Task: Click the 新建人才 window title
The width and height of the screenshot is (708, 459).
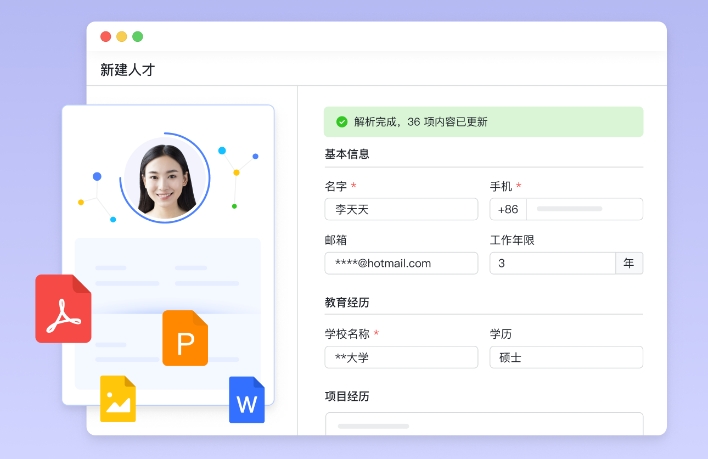Action: [128, 70]
